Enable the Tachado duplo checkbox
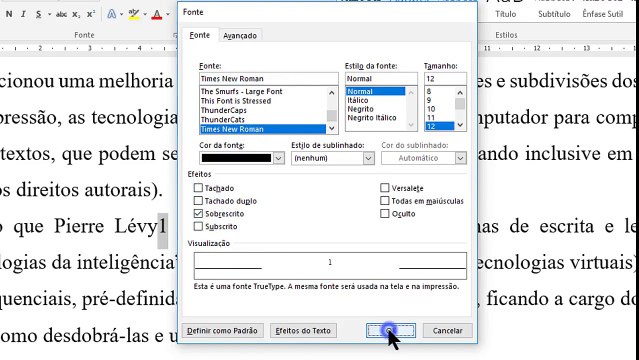Viewport: 639px width, 360px height. (198, 201)
